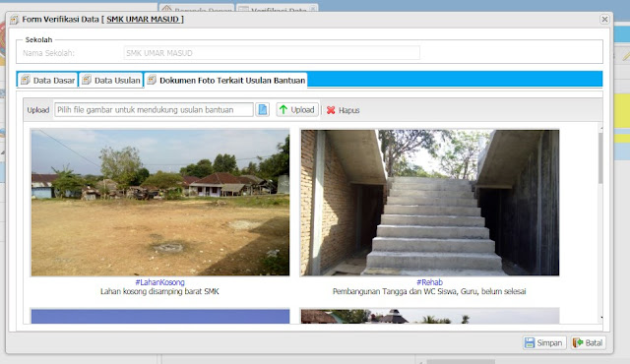This screenshot has width=630, height=364.
Task: Click Hapus to delete the photo
Action: 344,110
